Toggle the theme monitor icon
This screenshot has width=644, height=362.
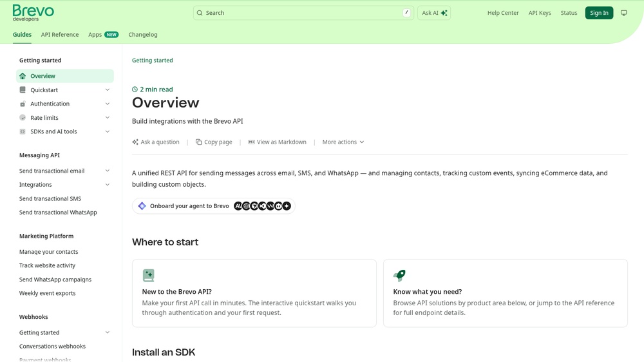[x=624, y=13]
